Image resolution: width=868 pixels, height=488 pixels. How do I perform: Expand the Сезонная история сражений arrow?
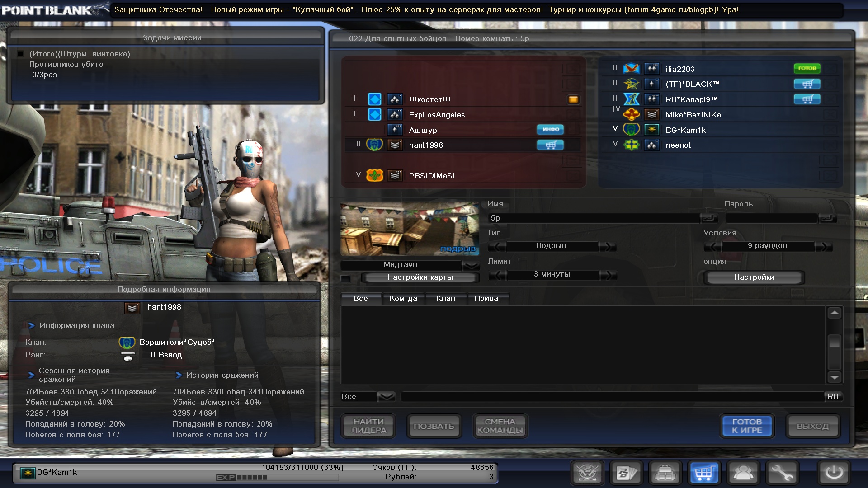pos(31,375)
